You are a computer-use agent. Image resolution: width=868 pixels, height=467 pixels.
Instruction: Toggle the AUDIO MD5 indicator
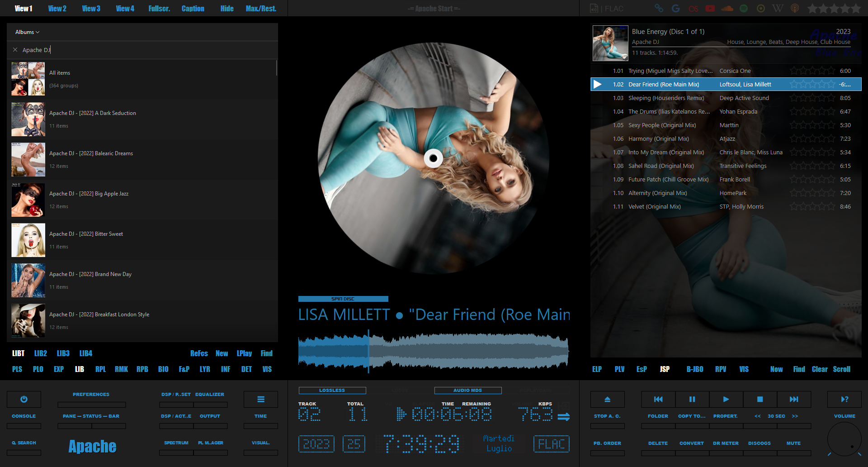[x=468, y=390]
